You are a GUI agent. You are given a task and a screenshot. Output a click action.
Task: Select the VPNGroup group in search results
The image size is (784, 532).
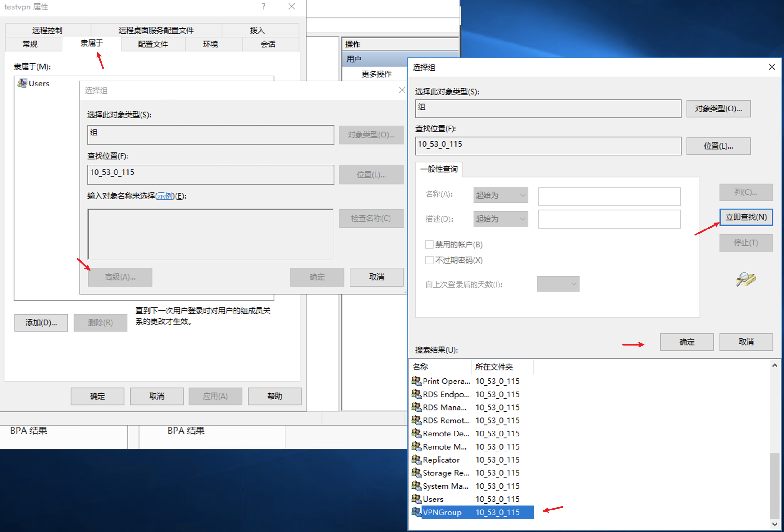point(442,512)
